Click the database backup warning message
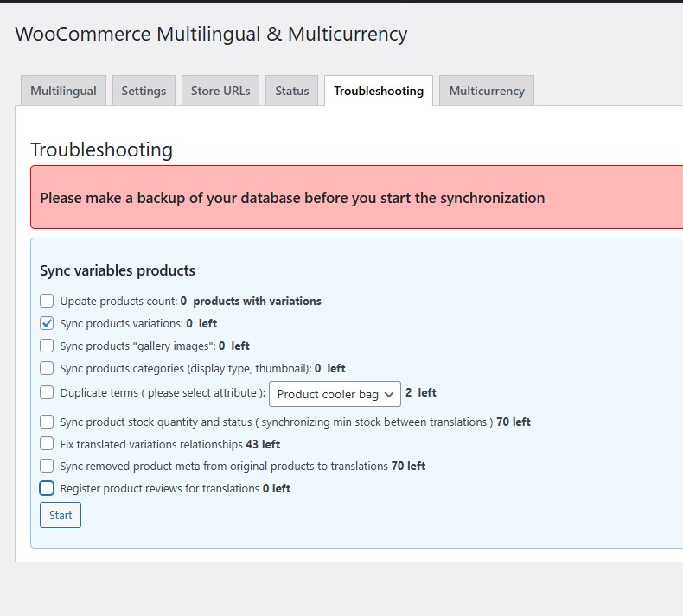683x616 pixels. point(292,198)
